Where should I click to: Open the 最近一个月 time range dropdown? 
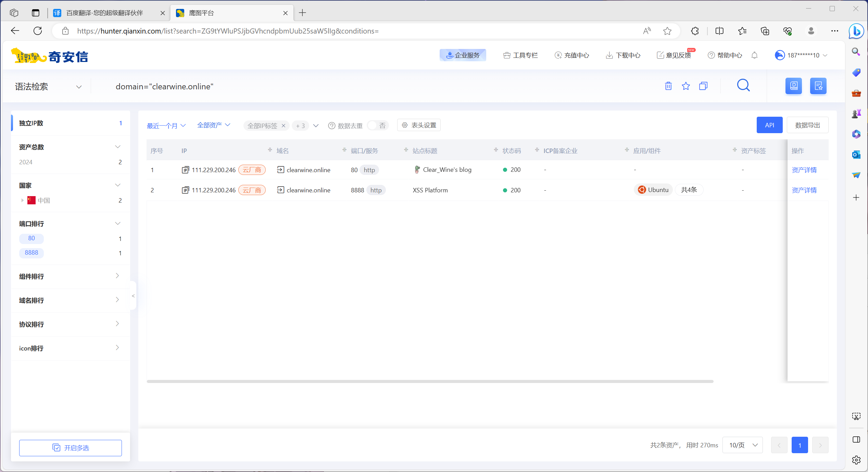point(166,126)
